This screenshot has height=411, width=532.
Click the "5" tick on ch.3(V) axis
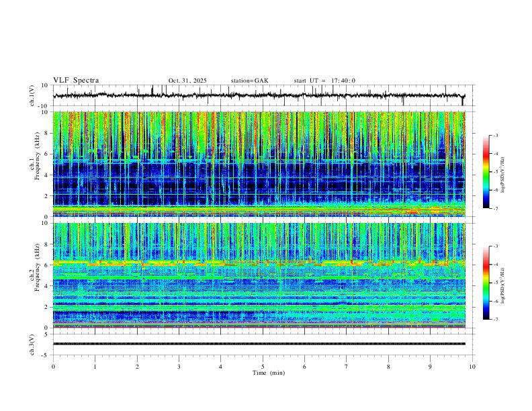[x=47, y=334]
